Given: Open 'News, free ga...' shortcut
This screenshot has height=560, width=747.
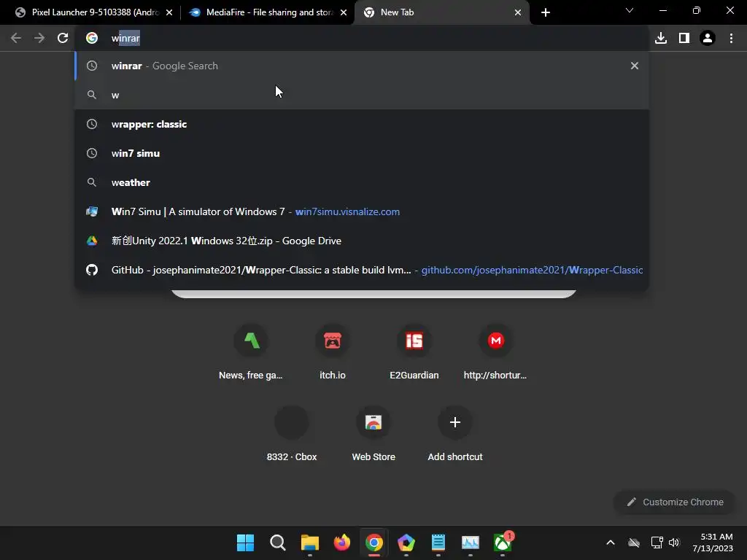Looking at the screenshot, I should pyautogui.click(x=251, y=352).
